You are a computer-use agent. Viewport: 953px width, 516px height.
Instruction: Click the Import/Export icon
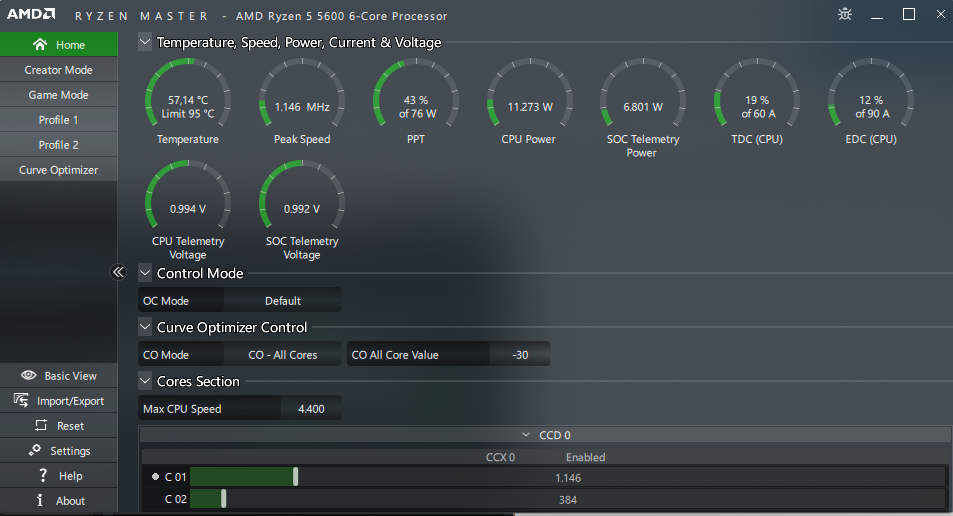click(21, 400)
